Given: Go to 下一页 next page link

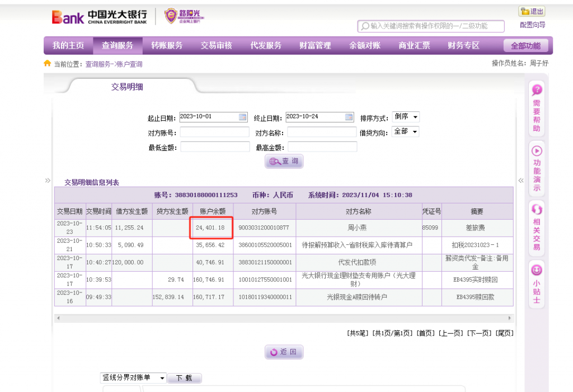Looking at the screenshot, I should [x=481, y=333].
